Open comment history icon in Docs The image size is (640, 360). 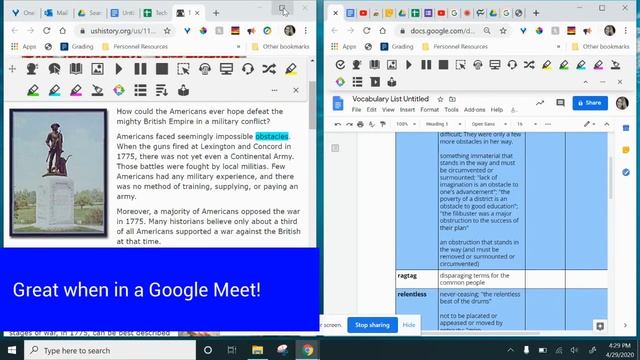point(560,103)
